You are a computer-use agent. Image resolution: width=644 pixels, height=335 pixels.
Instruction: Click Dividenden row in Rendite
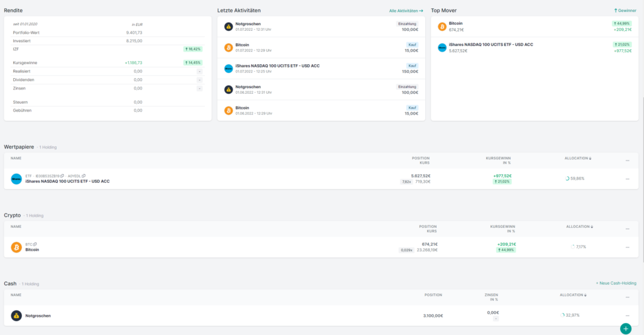pos(108,80)
